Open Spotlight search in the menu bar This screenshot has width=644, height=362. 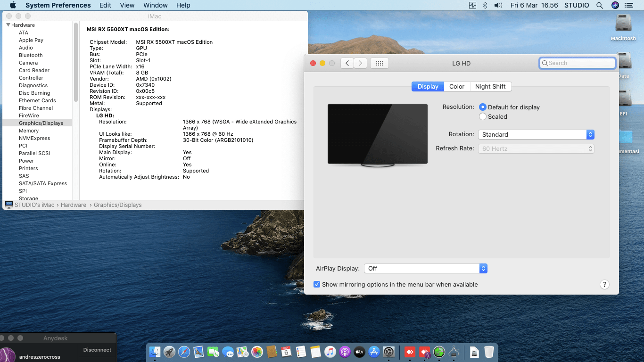tap(600, 5)
